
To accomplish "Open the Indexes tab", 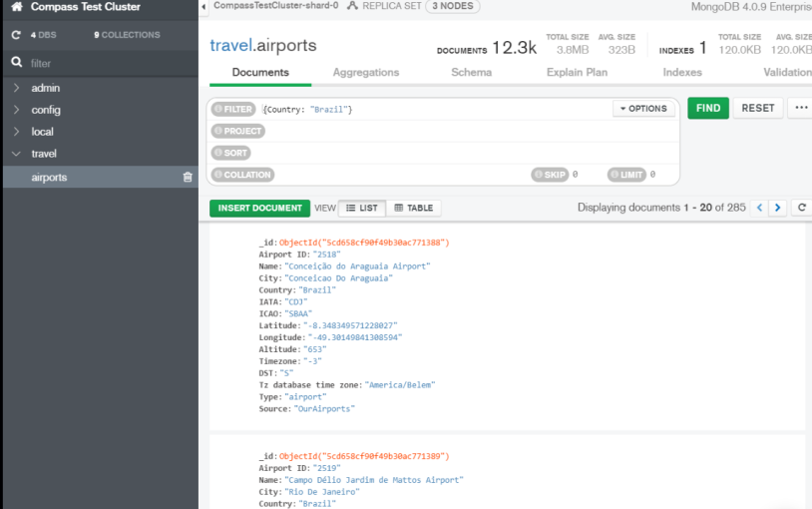I will pyautogui.click(x=682, y=73).
